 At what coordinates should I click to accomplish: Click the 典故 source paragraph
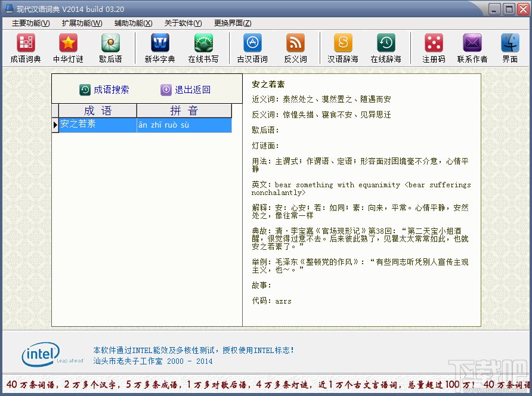point(360,239)
